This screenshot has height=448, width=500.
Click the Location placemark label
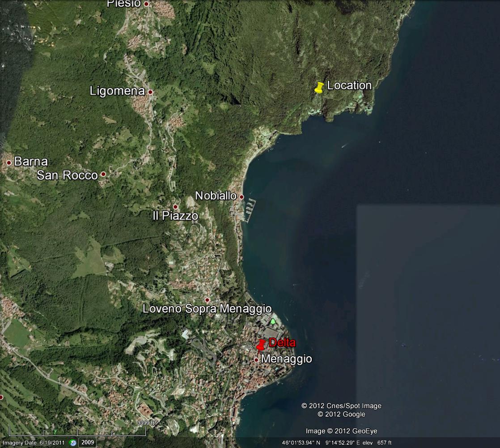[x=349, y=85]
